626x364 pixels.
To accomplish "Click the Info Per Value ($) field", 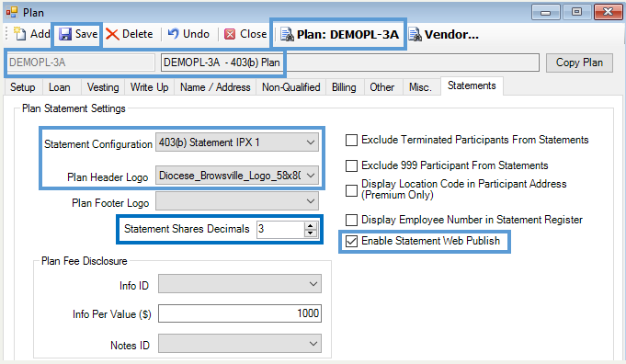I will [x=240, y=313].
